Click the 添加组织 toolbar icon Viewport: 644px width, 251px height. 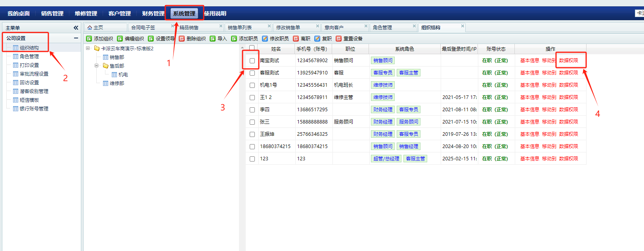pos(89,39)
